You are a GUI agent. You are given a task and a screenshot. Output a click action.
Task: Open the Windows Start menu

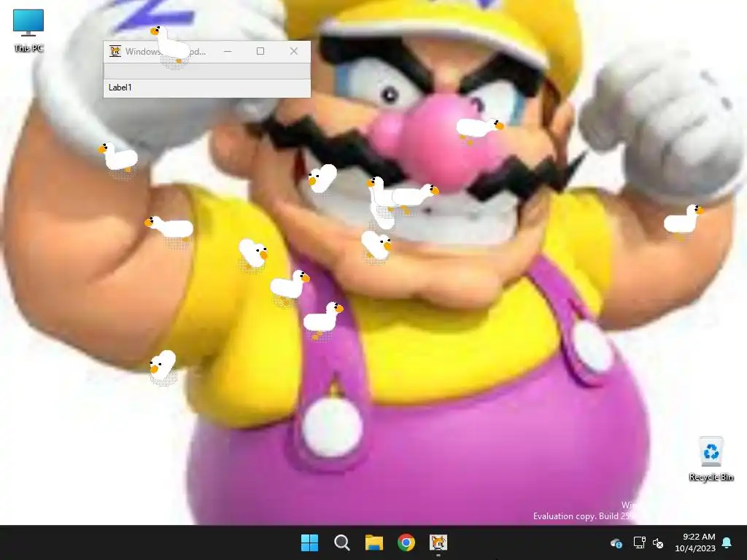click(309, 542)
